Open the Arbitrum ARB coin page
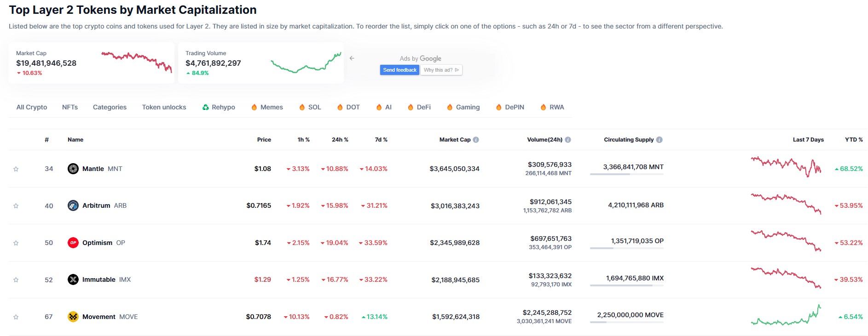The image size is (868, 336). tap(104, 205)
